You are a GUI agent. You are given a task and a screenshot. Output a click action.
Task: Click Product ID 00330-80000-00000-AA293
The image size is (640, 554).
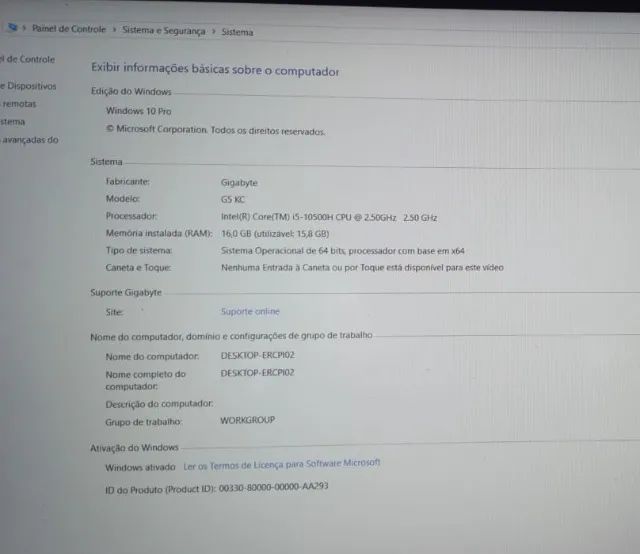(x=217, y=488)
